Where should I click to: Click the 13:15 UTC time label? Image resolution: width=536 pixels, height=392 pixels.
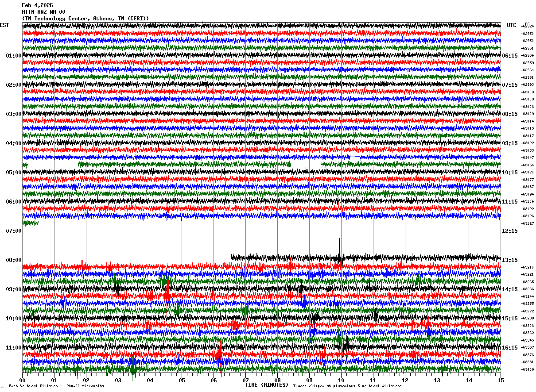pyautogui.click(x=510, y=260)
